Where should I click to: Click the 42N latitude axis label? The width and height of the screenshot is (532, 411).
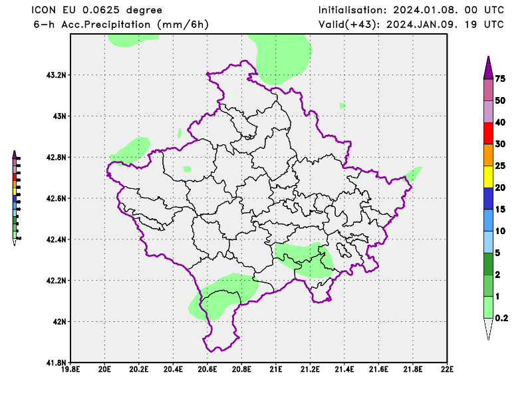tap(60, 321)
